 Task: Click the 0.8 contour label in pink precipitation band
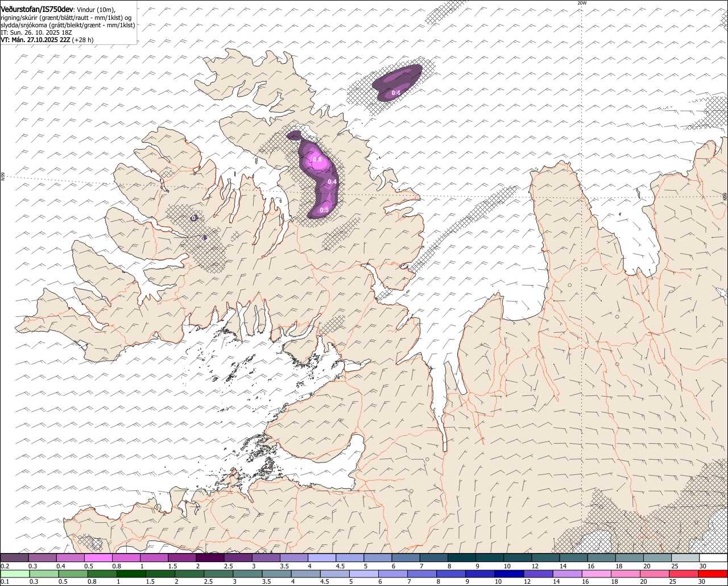317,160
